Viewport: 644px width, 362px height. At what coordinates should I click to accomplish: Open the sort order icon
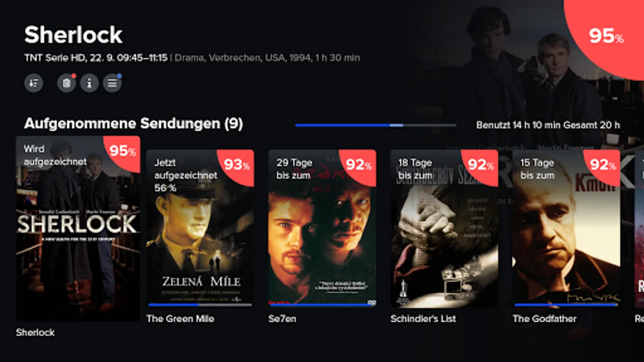coord(34,83)
